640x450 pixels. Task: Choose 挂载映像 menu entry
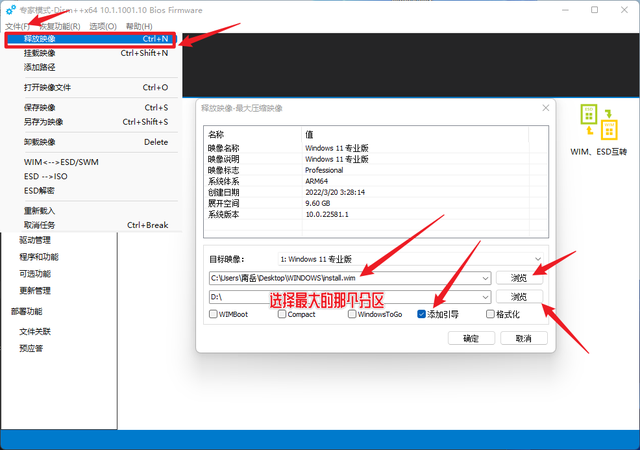point(91,53)
